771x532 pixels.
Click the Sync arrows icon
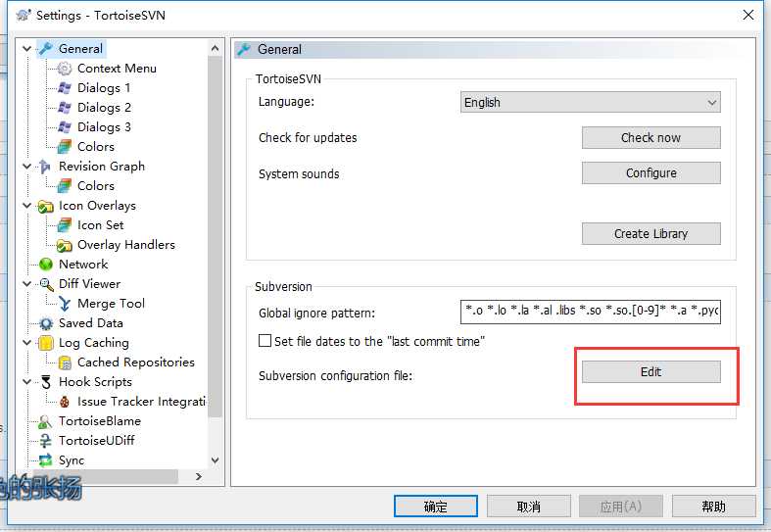coord(46,460)
